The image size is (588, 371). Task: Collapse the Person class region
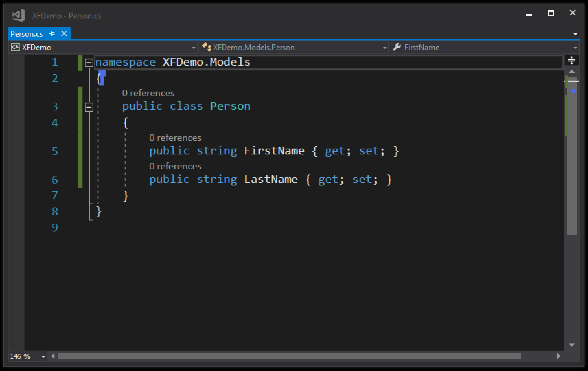coord(89,107)
